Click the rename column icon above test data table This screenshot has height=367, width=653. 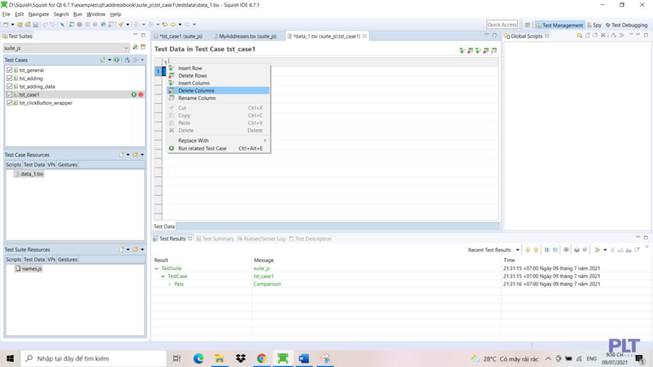(494, 50)
